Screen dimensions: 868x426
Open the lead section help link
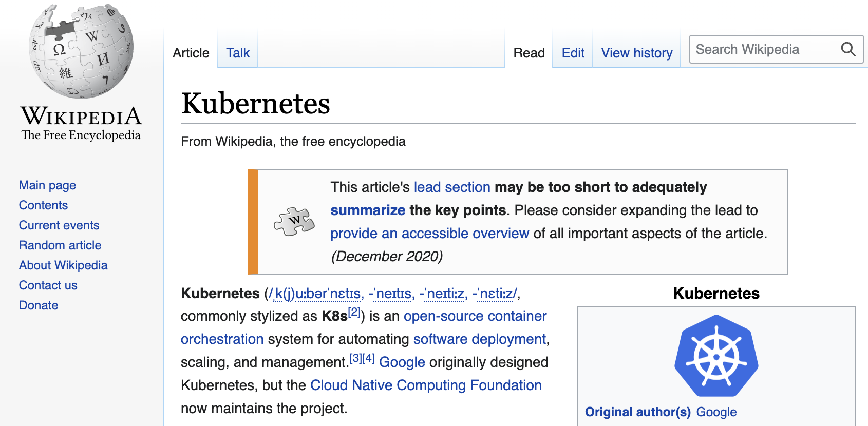[451, 187]
